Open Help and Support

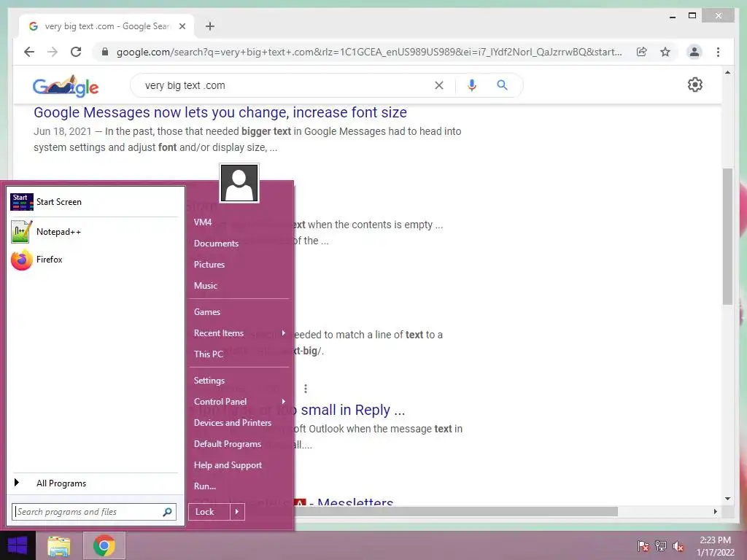[x=239, y=465]
